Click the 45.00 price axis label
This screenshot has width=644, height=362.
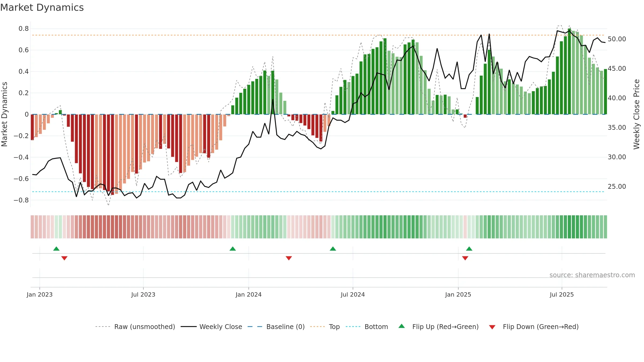coord(617,69)
